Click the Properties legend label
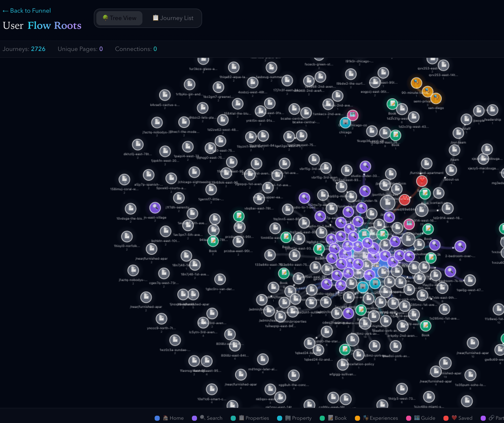The image size is (504, 423). tap(254, 418)
